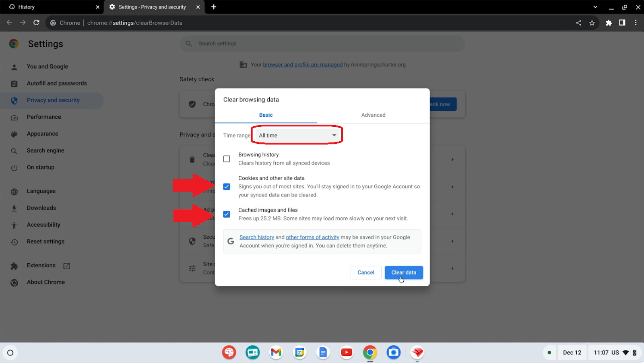Click the share icon in address bar
Screen dimensions: 644x363
pyautogui.click(x=578, y=23)
